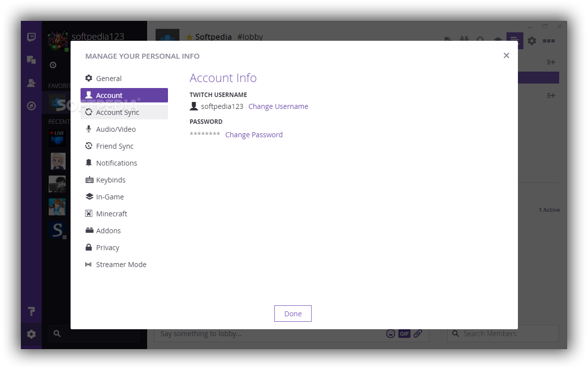Click the star next to Softpedia title

[189, 37]
